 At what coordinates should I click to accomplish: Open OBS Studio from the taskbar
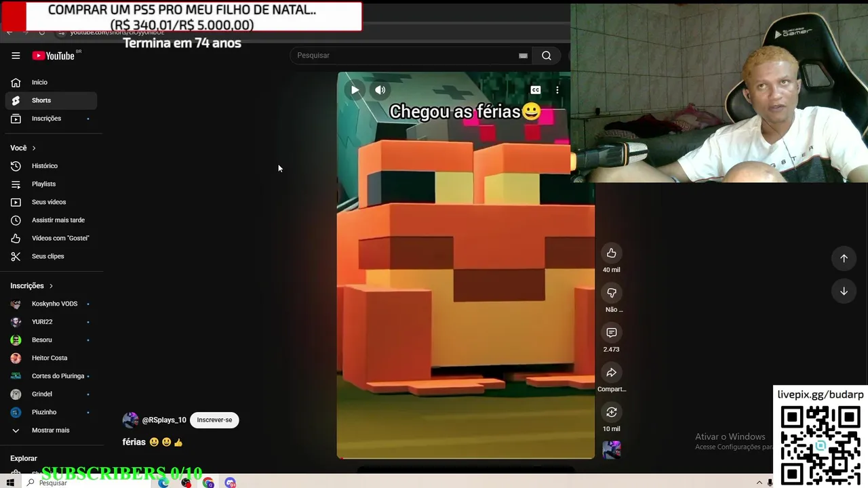click(x=186, y=483)
